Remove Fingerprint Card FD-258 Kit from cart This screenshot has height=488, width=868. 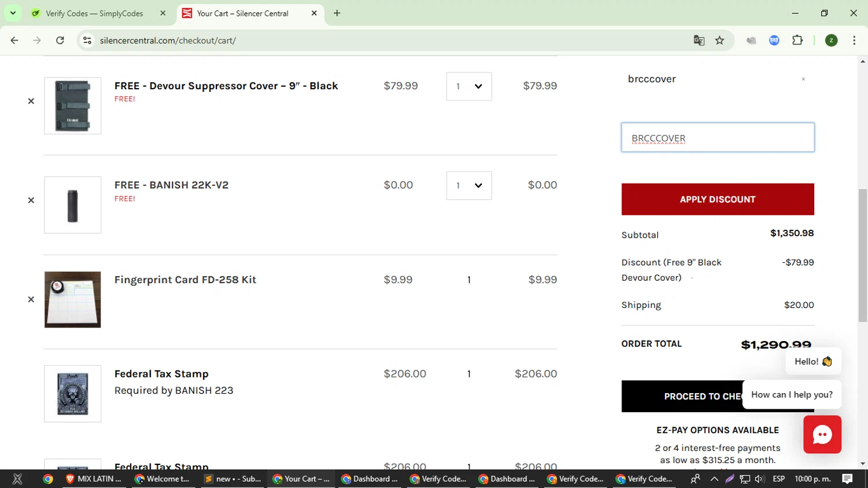point(31,299)
